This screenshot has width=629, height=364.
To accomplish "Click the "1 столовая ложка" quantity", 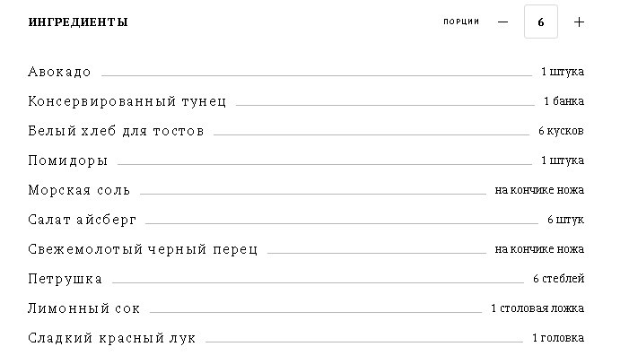I will [x=537, y=308].
